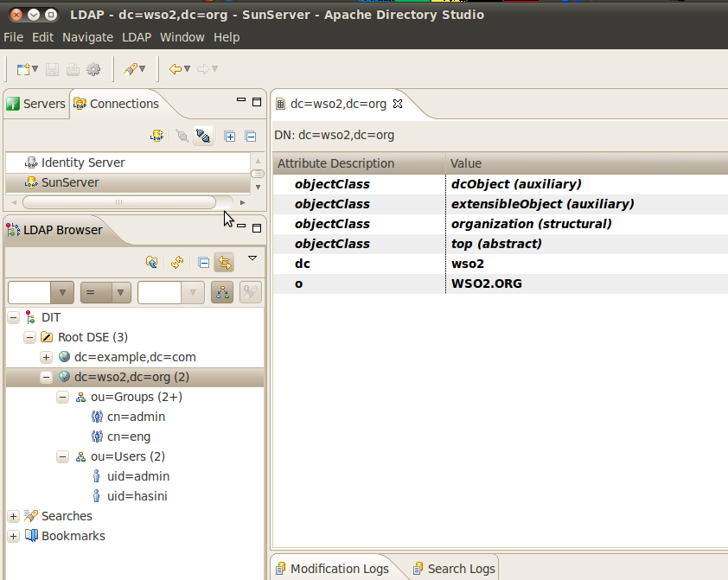Viewport: 728px width, 580px height.
Task: Refresh the LDAP Browser tree
Action: [x=176, y=261]
